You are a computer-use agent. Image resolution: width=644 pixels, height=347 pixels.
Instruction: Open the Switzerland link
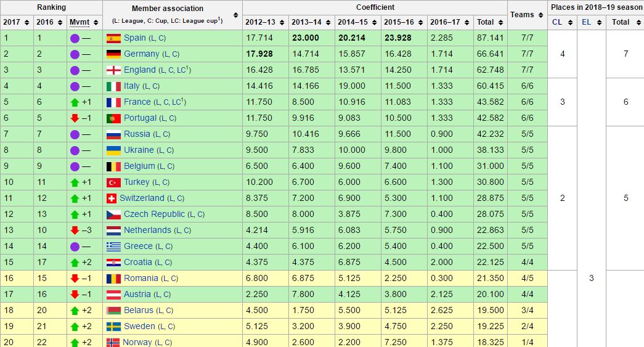(142, 198)
